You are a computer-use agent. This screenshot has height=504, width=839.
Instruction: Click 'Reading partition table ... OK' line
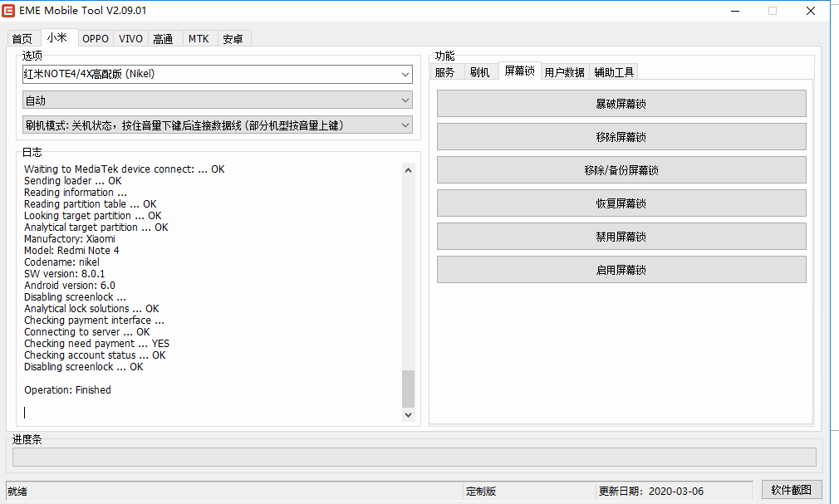tap(91, 204)
